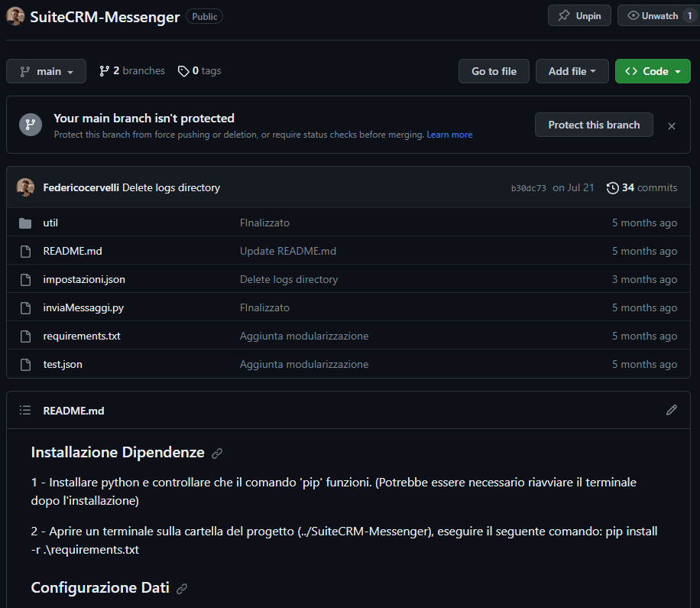Image resolution: width=700 pixels, height=608 pixels.
Task: Click the file icon beside inviaMessaggi.py
Action: pos(25,307)
